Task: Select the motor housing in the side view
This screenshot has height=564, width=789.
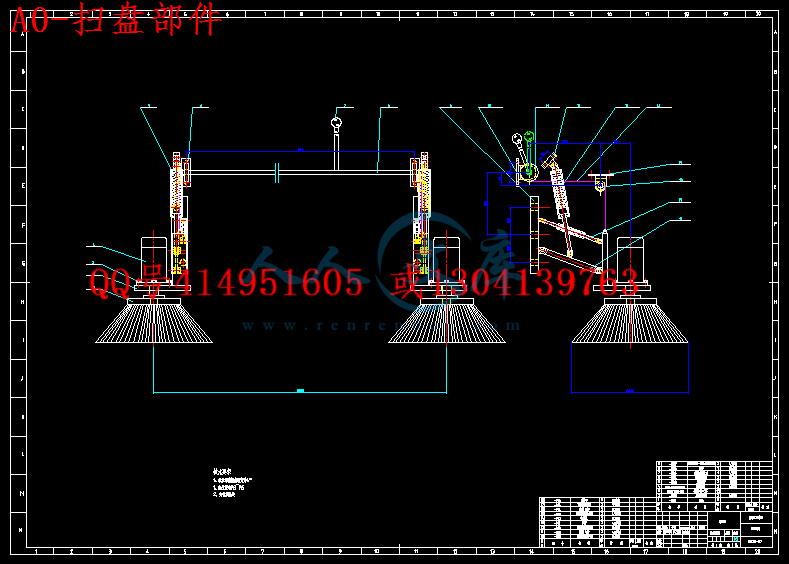Action: pos(630,261)
